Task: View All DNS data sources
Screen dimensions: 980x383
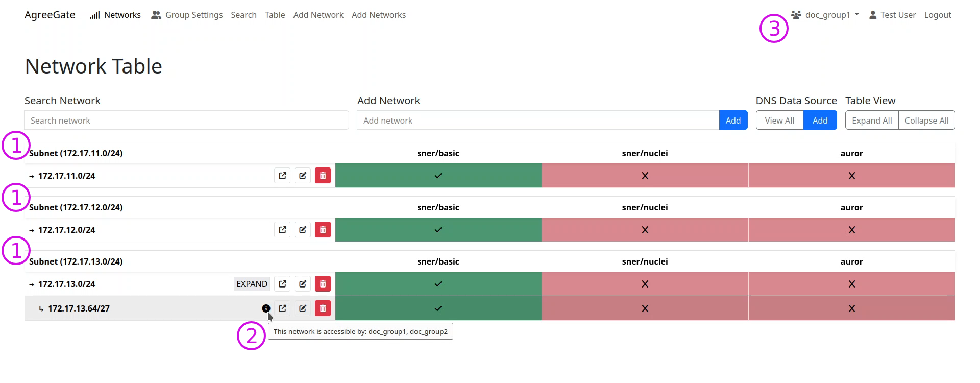Action: tap(779, 121)
